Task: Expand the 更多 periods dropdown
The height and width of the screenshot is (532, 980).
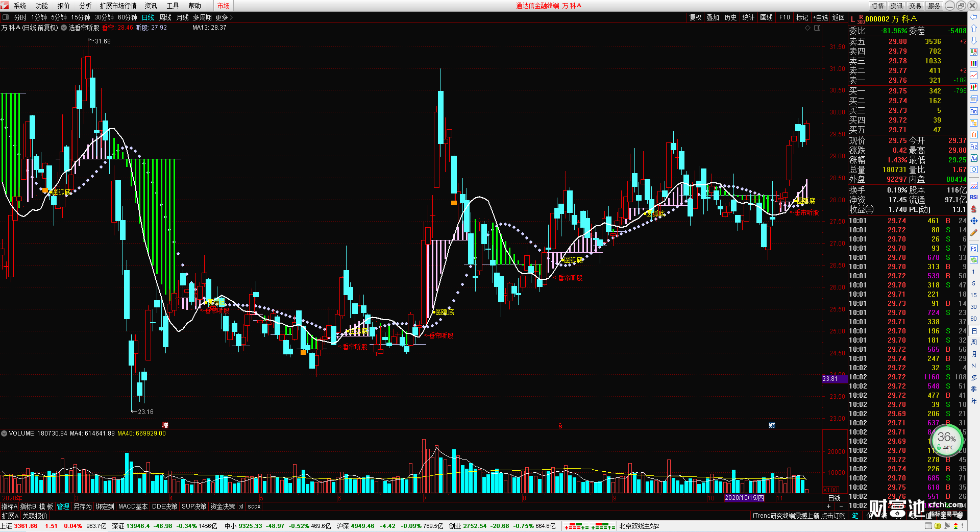Action: point(224,17)
